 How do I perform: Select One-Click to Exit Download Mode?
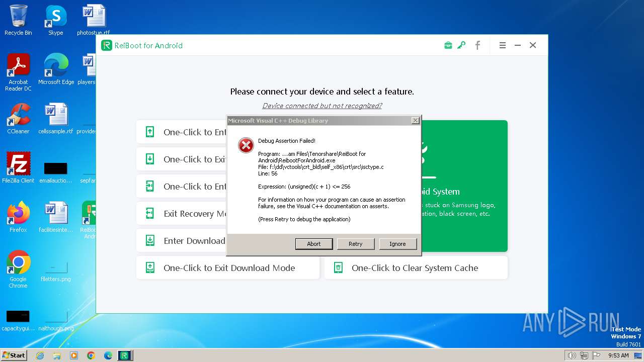pos(228,268)
